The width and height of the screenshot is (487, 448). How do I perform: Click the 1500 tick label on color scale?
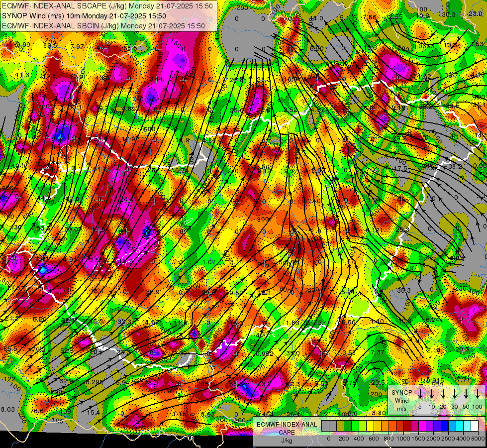click(x=418, y=439)
